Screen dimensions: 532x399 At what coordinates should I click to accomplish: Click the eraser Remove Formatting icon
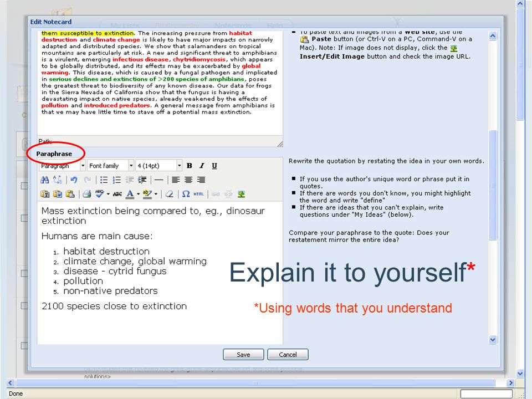click(170, 194)
